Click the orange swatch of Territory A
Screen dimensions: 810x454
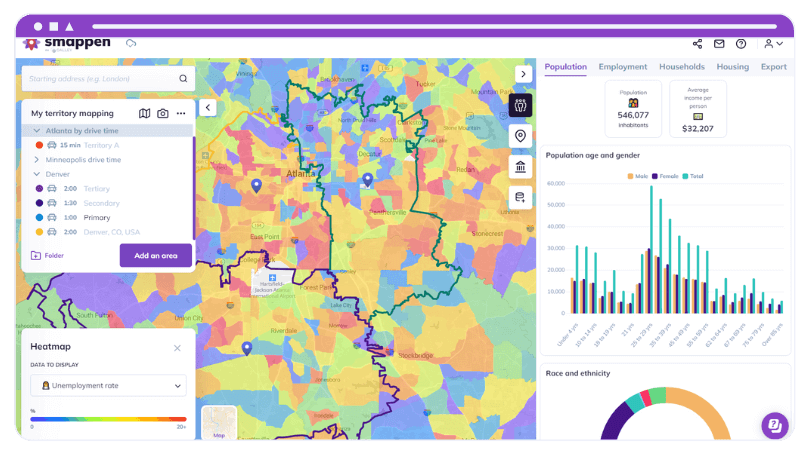tap(39, 145)
